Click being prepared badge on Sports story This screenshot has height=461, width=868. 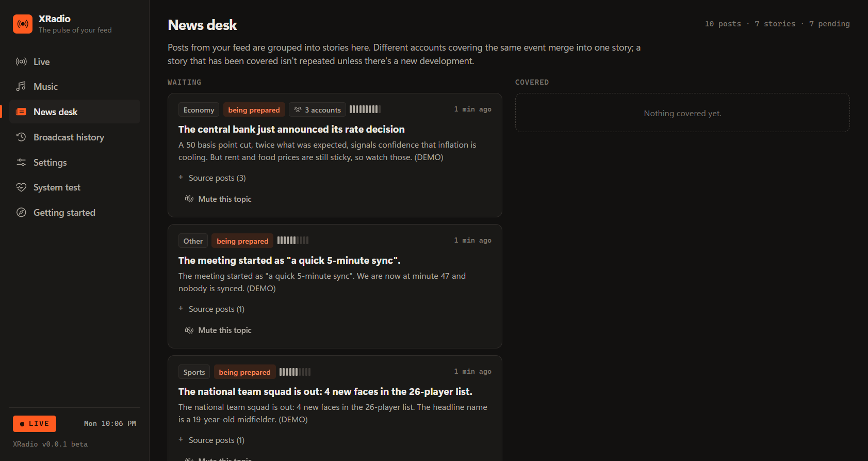[x=244, y=372]
